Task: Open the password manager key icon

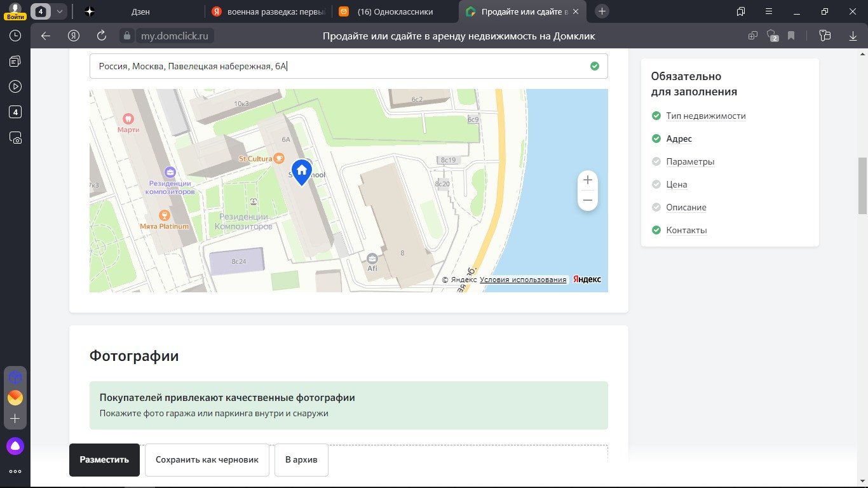Action: pos(825,36)
